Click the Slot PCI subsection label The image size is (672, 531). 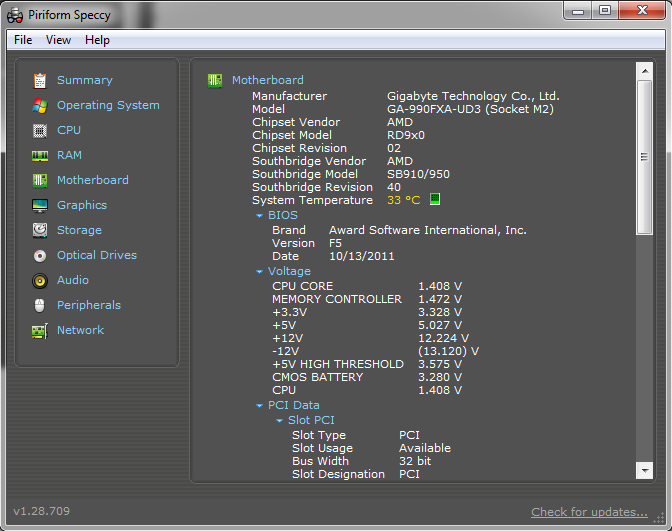coord(311,420)
